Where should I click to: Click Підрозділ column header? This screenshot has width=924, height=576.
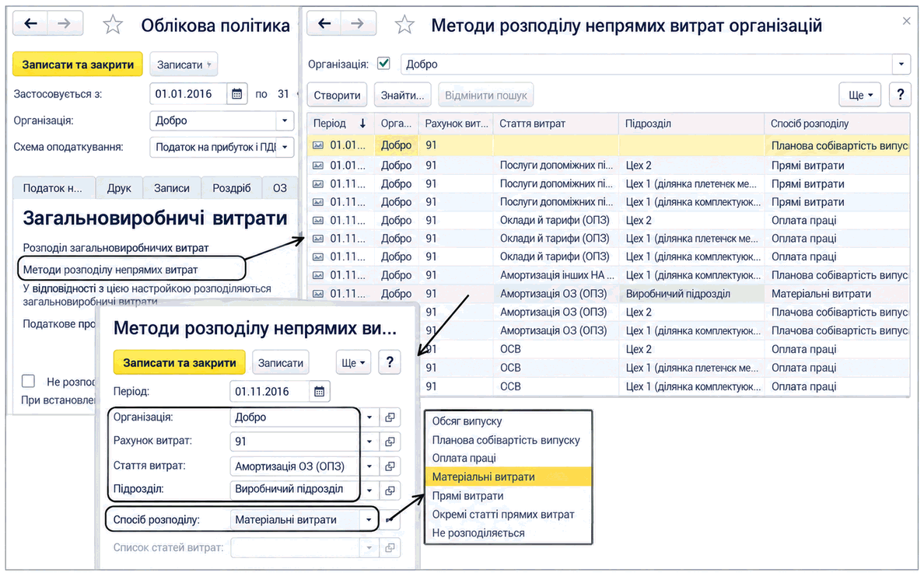[691, 124]
